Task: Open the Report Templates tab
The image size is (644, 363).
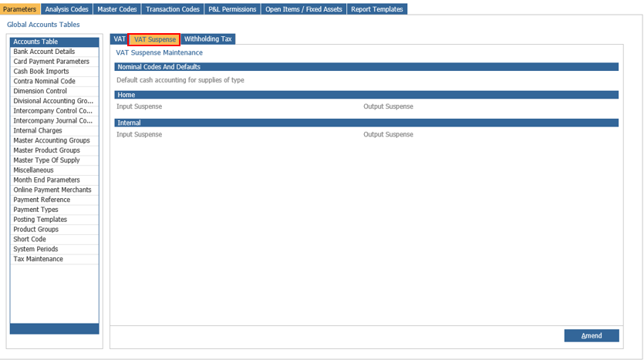Action: (376, 9)
